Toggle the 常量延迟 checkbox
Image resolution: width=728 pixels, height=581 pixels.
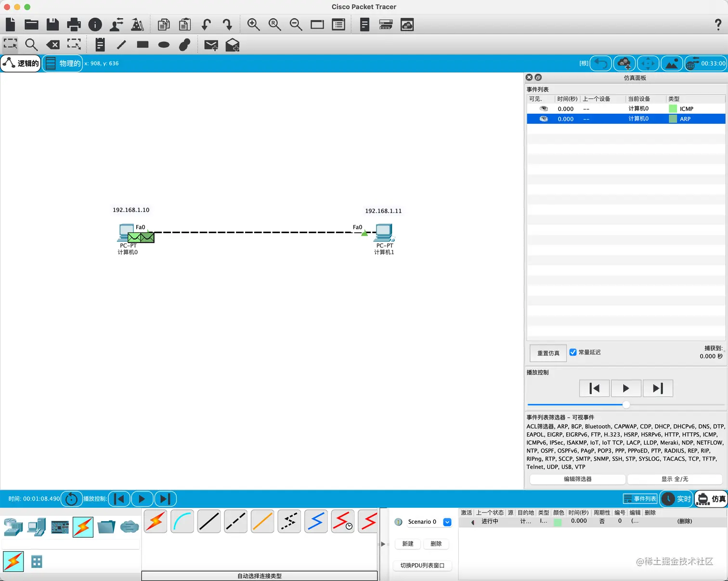click(x=573, y=352)
